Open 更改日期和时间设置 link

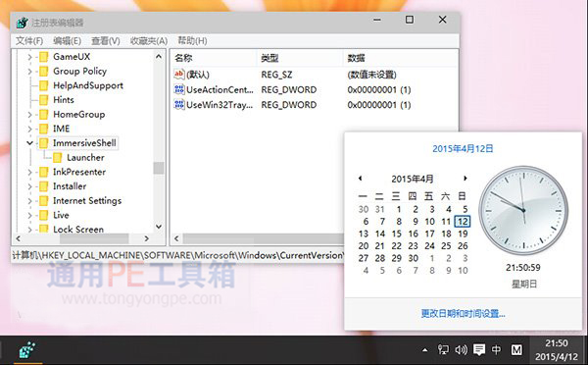pyautogui.click(x=464, y=313)
